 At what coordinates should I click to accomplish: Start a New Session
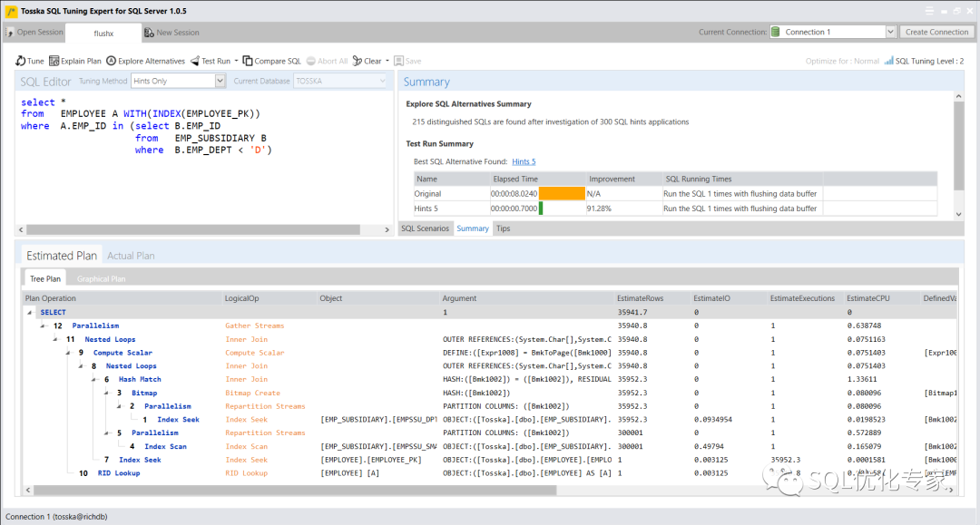coord(151,33)
